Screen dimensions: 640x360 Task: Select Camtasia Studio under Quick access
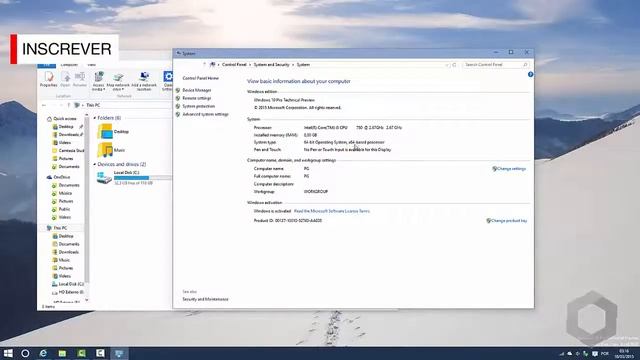pos(68,151)
